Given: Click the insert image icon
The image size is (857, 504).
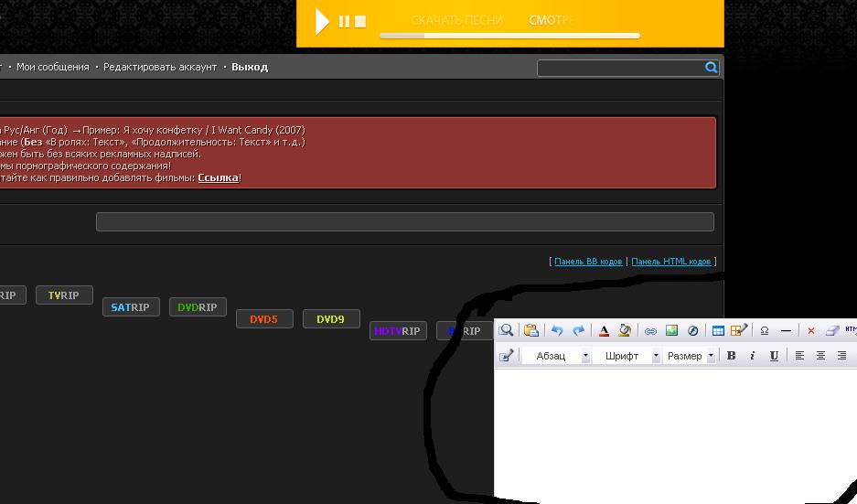Looking at the screenshot, I should (671, 331).
